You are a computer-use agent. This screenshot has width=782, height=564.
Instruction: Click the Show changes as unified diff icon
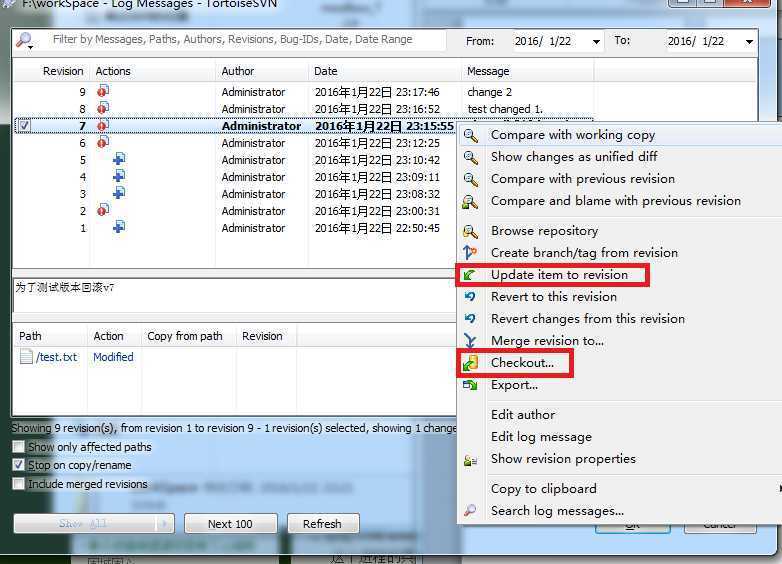point(470,157)
